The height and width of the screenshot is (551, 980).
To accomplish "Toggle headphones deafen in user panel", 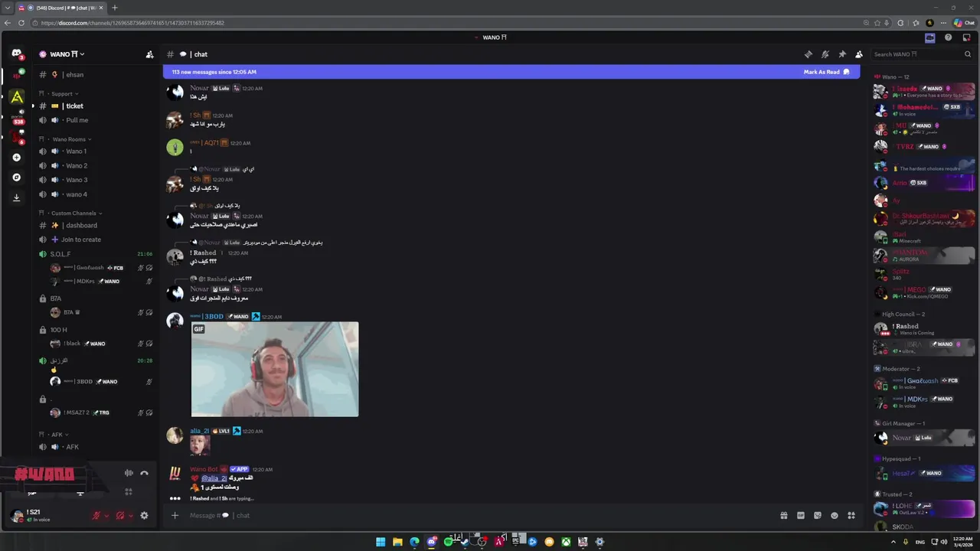I will (120, 516).
